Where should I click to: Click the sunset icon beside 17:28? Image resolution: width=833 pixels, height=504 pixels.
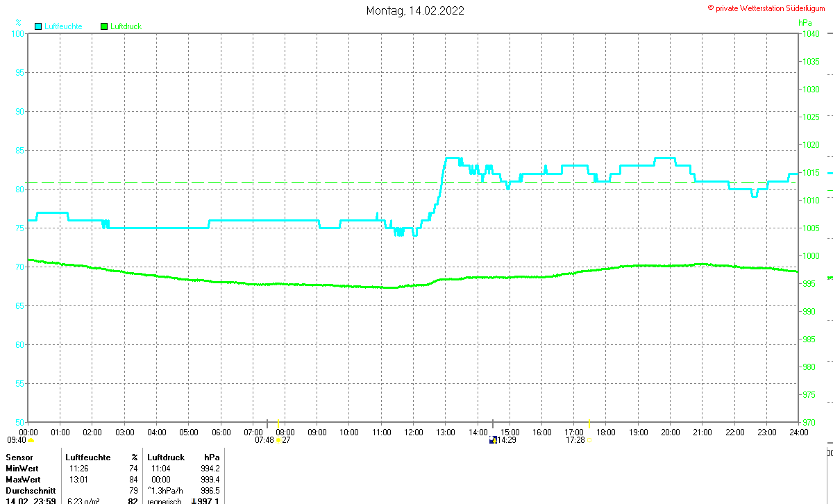pos(588,440)
